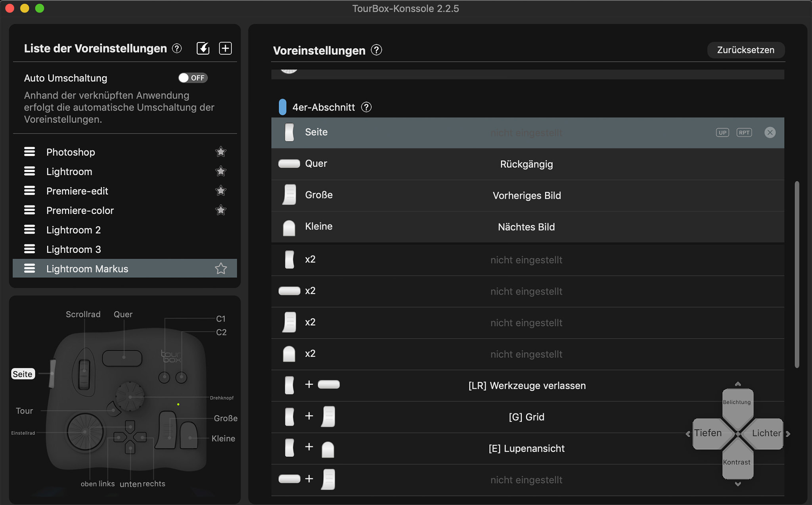This screenshot has height=505, width=812.
Task: Click the Seite label on device diagram
Action: (23, 374)
